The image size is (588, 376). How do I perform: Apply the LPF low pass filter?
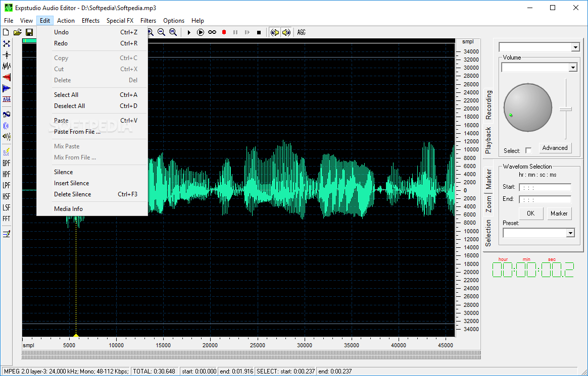tap(7, 185)
